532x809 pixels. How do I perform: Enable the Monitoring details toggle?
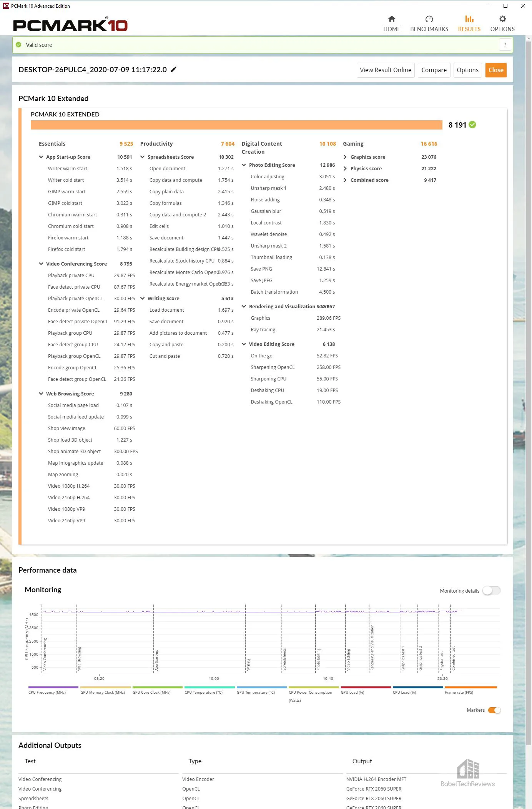tap(491, 591)
